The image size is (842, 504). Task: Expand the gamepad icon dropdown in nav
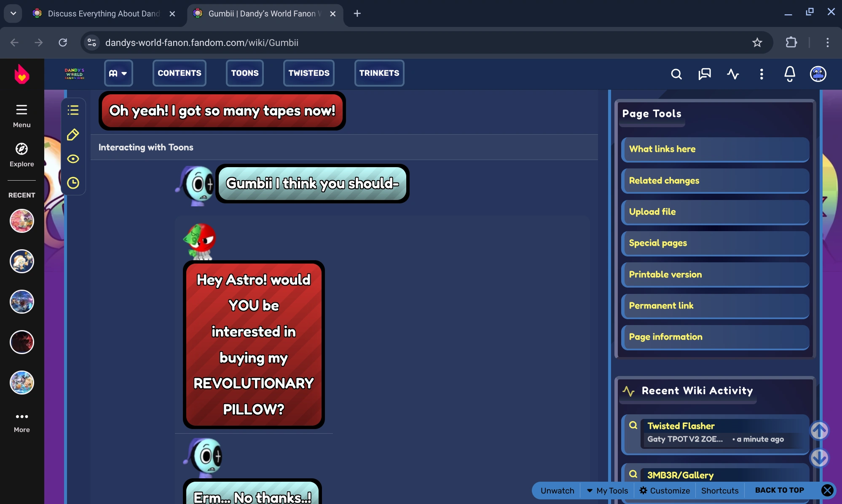tap(118, 73)
